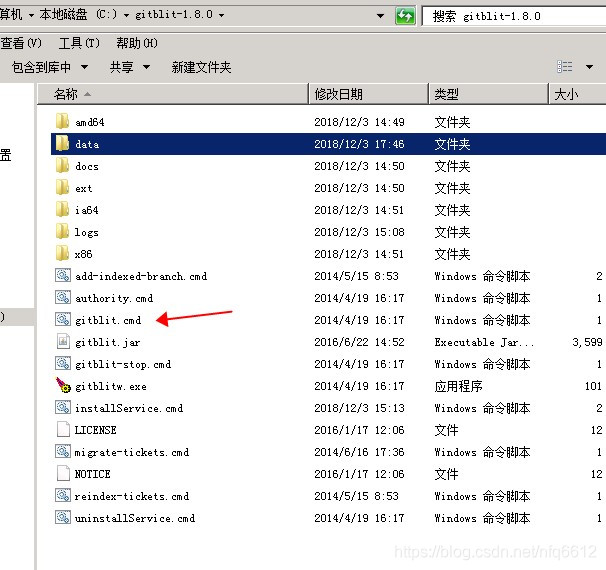Click the NOTICE file icon
606x570 pixels.
click(63, 473)
